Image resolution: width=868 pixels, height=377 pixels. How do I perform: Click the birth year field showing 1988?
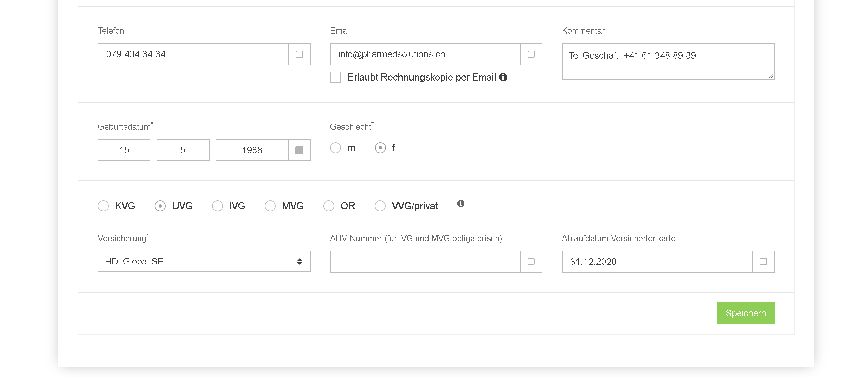252,150
